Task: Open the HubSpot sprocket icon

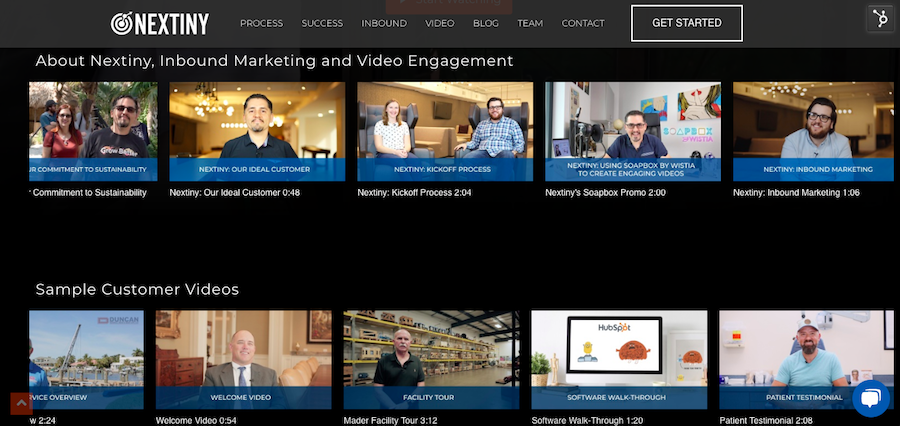Action: tap(880, 18)
